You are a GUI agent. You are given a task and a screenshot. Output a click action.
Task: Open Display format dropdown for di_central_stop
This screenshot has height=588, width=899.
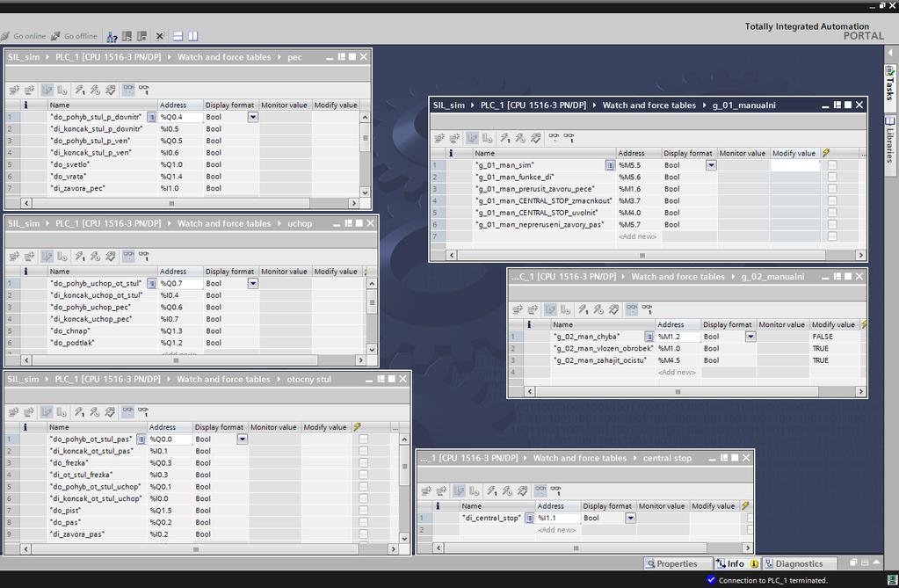630,518
